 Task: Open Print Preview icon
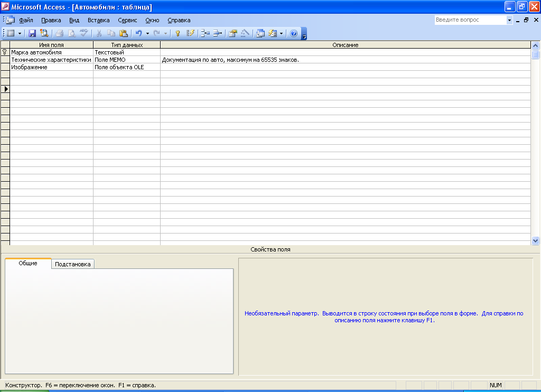click(71, 33)
